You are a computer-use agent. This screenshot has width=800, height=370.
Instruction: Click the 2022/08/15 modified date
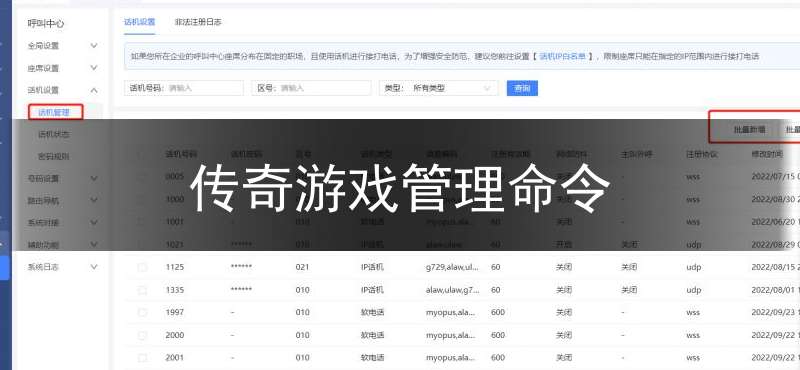click(776, 267)
